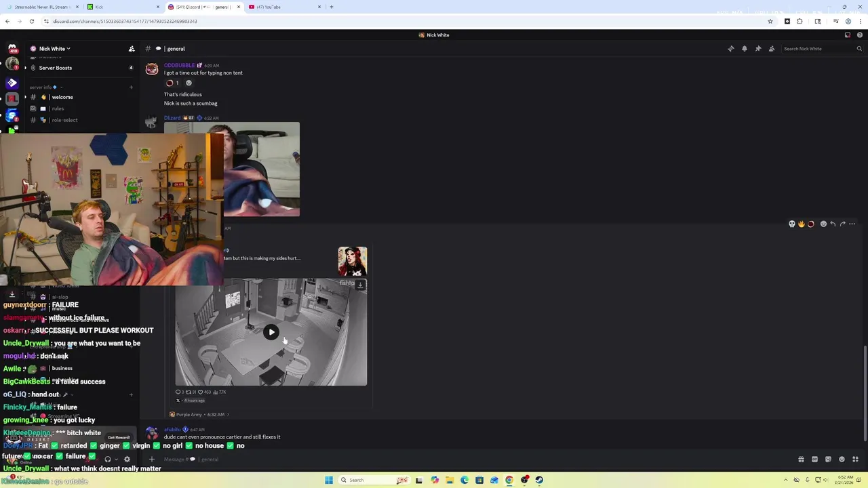This screenshot has width=868, height=488.
Task: Toggle the existing reaction with count 1
Action: tap(174, 83)
